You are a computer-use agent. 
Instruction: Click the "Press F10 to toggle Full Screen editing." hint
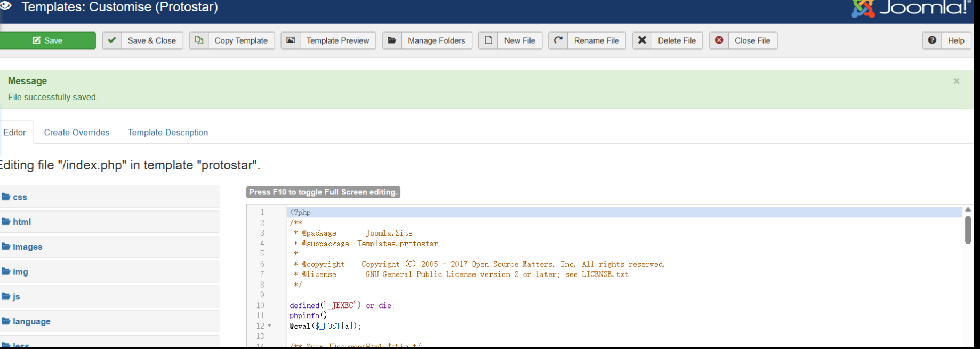pos(323,192)
